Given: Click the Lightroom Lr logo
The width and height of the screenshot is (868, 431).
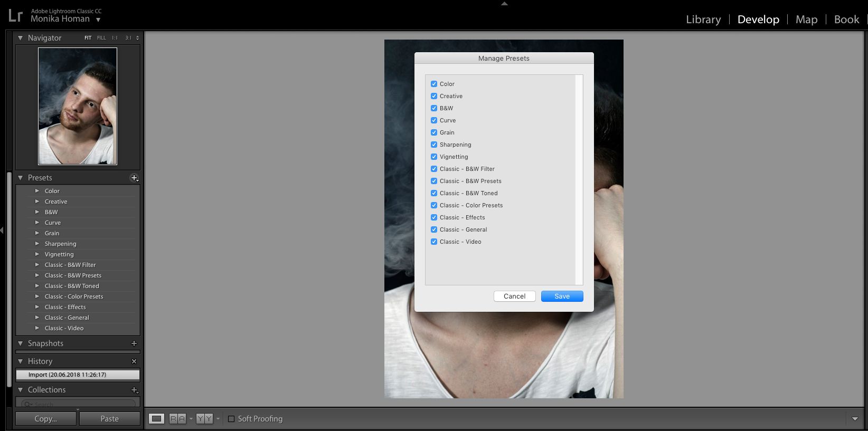Looking at the screenshot, I should coord(15,15).
